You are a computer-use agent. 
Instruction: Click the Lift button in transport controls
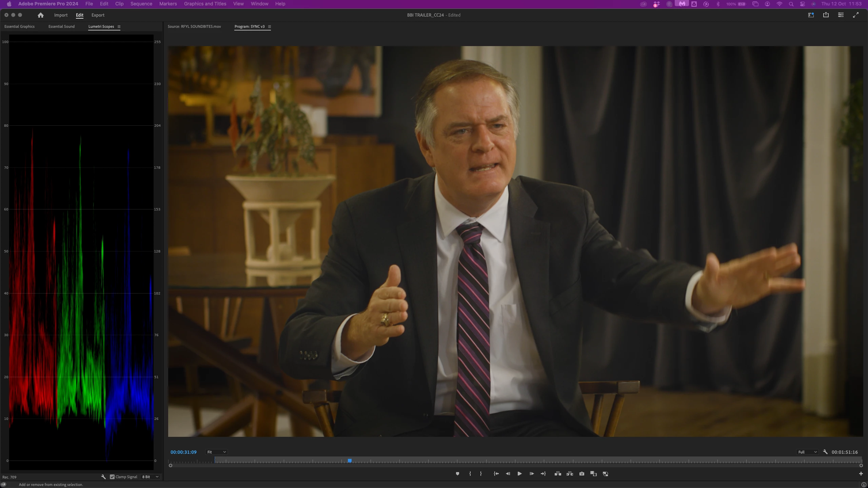coord(558,474)
